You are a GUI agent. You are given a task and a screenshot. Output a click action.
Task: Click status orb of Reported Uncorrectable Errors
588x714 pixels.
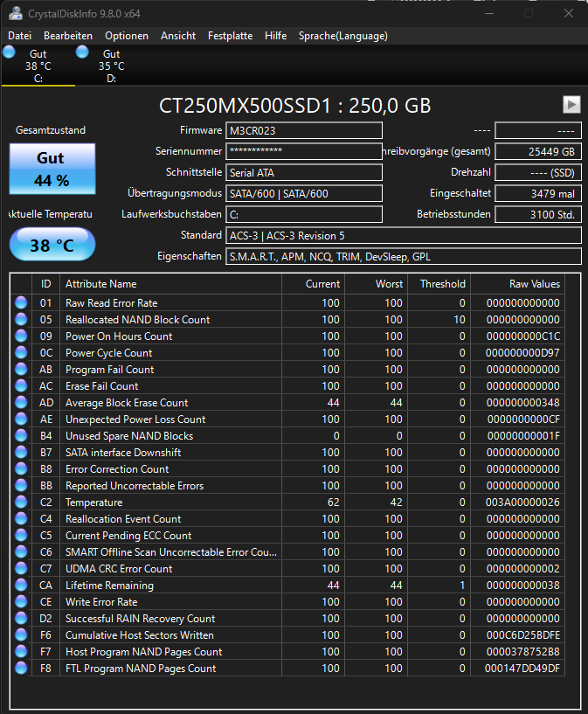coord(21,485)
